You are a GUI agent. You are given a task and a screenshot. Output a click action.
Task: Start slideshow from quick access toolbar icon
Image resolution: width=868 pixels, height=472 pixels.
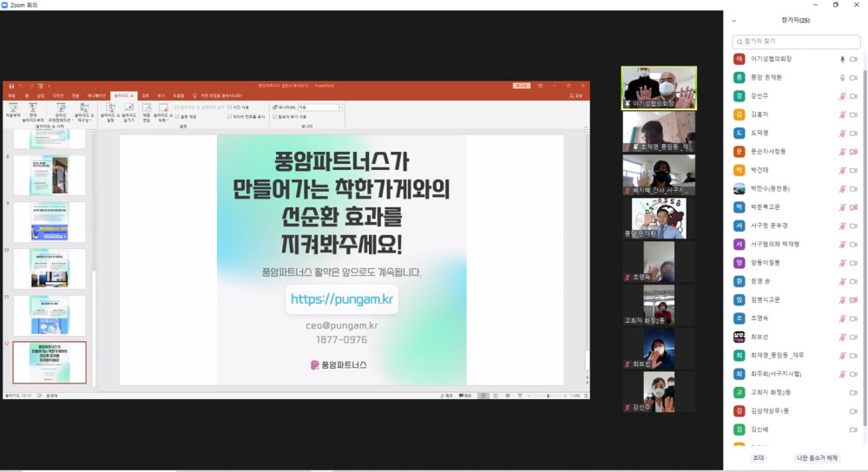point(41,86)
